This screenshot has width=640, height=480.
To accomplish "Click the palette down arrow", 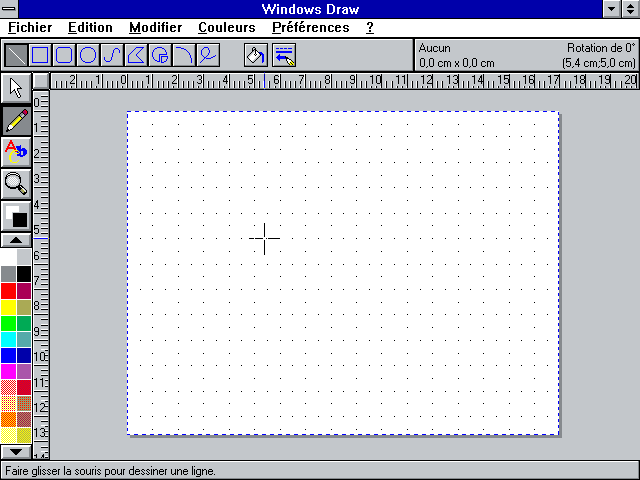I will pos(16,451).
